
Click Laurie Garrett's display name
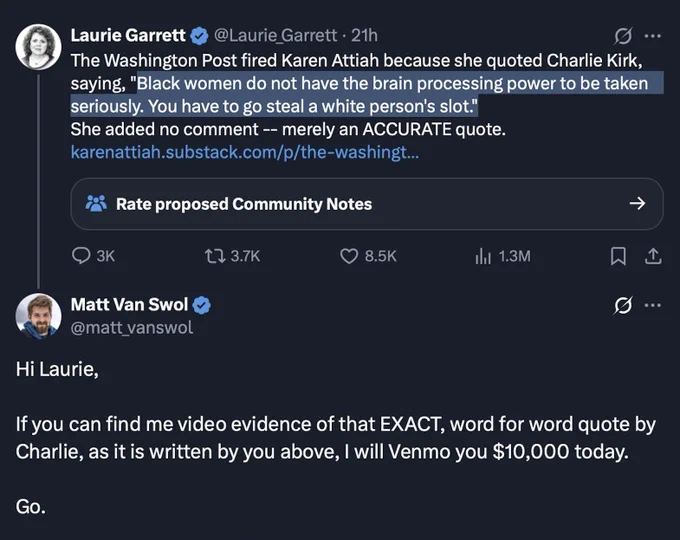coord(128,36)
